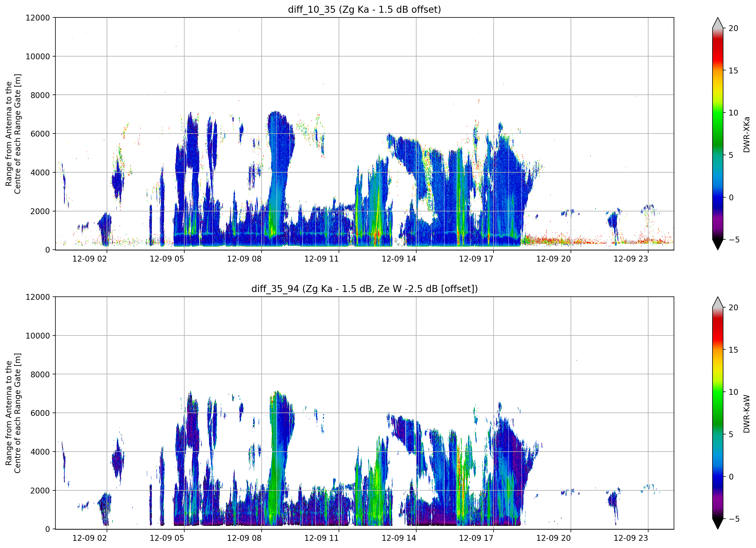The image size is (756, 548).
Task: Click the 10 tick on bottom colorbar
Action: [x=733, y=392]
